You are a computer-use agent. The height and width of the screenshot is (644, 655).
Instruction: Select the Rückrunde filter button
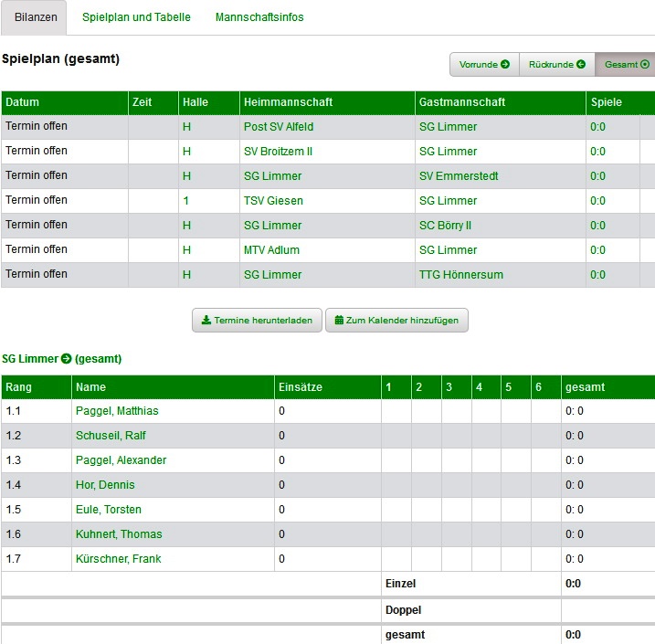(556, 65)
